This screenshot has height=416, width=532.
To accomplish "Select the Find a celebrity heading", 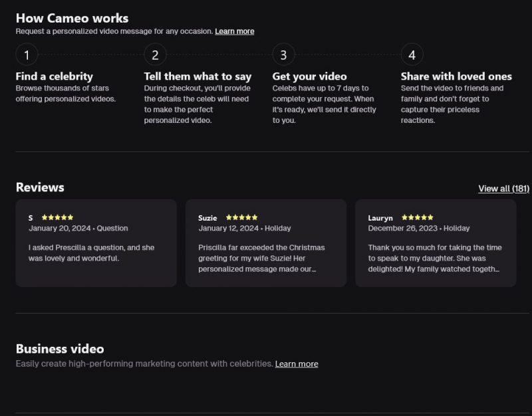I will click(55, 76).
